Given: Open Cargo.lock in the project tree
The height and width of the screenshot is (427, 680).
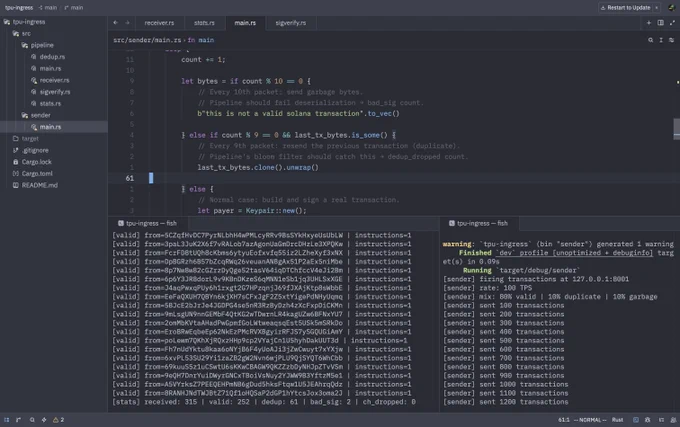Looking at the screenshot, I should pyautogui.click(x=54, y=162).
